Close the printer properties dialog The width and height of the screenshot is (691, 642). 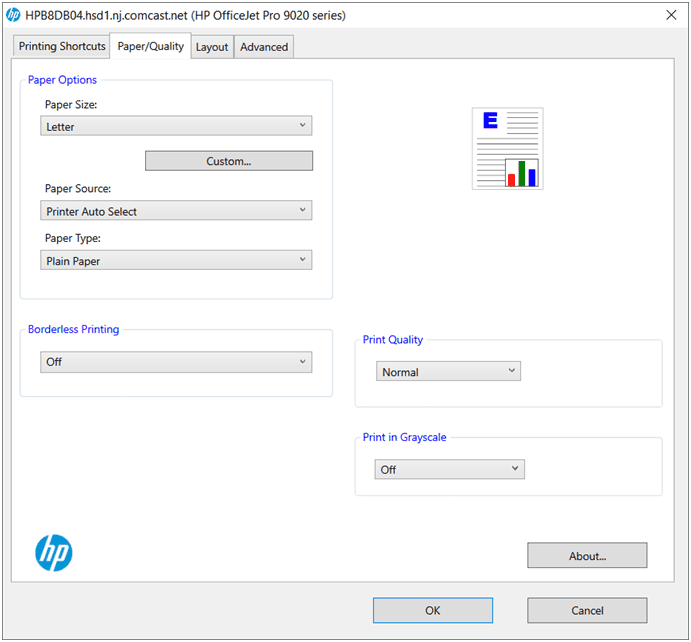pyautogui.click(x=671, y=15)
